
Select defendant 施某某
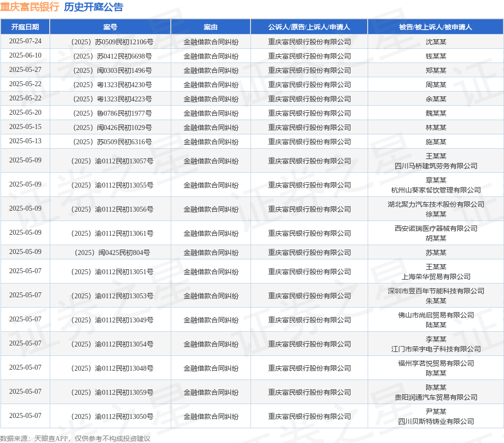pos(436,142)
